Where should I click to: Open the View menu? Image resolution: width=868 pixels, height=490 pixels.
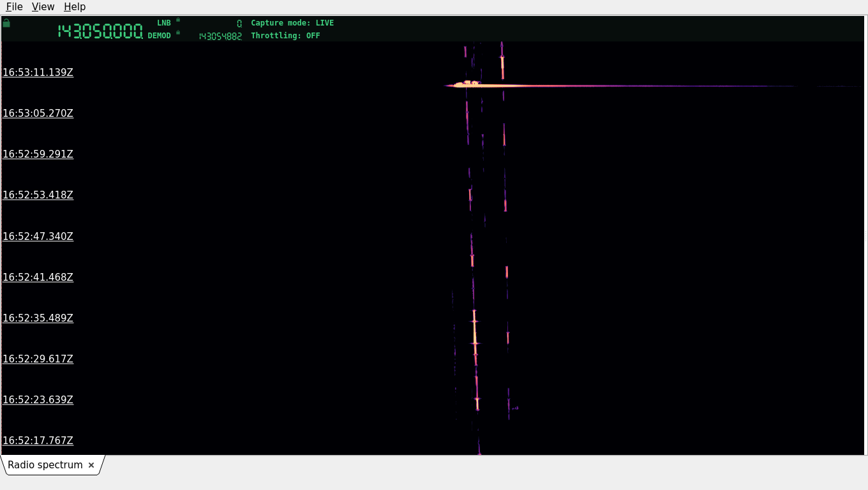click(x=43, y=7)
